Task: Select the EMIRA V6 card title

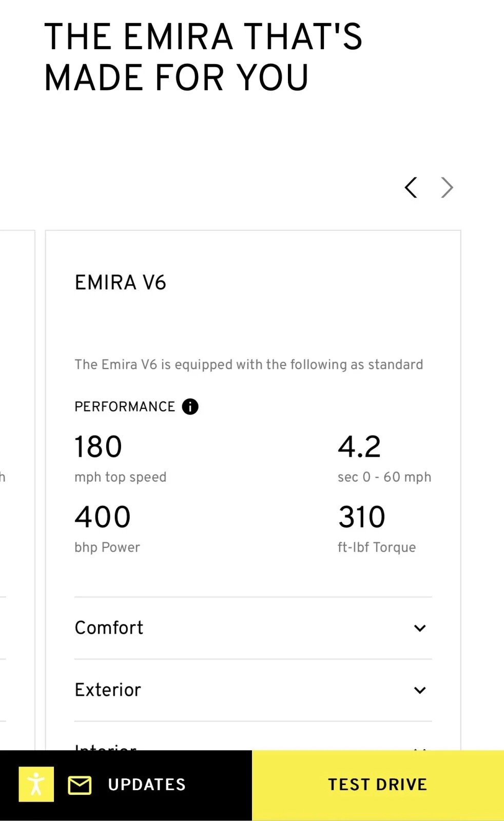Action: 121,283
